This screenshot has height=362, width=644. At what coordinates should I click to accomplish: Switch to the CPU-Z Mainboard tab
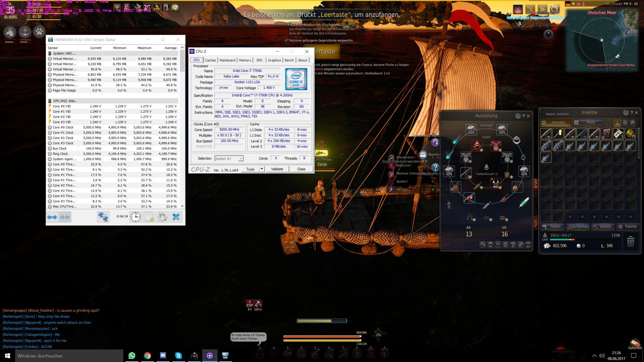[227, 60]
